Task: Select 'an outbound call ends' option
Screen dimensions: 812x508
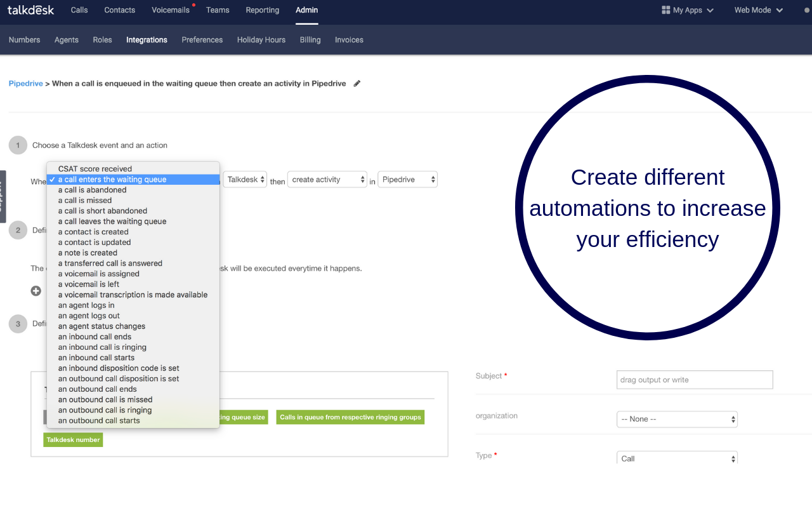Action: [x=133, y=389]
